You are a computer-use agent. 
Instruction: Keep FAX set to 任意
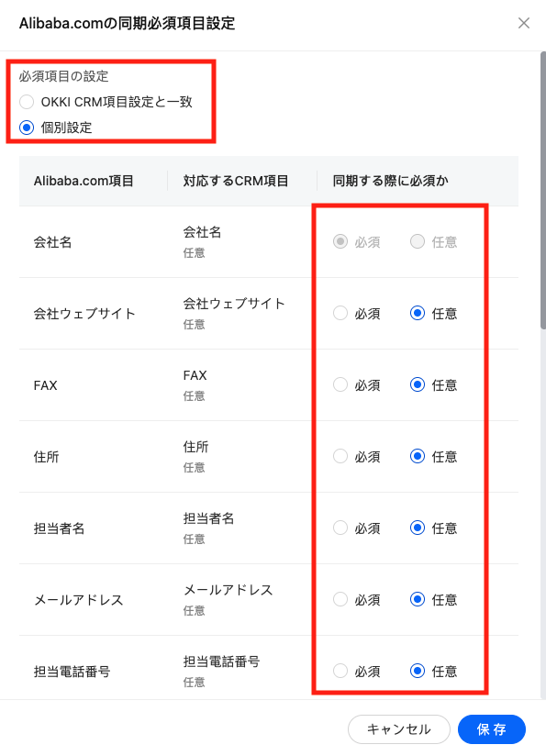point(419,384)
